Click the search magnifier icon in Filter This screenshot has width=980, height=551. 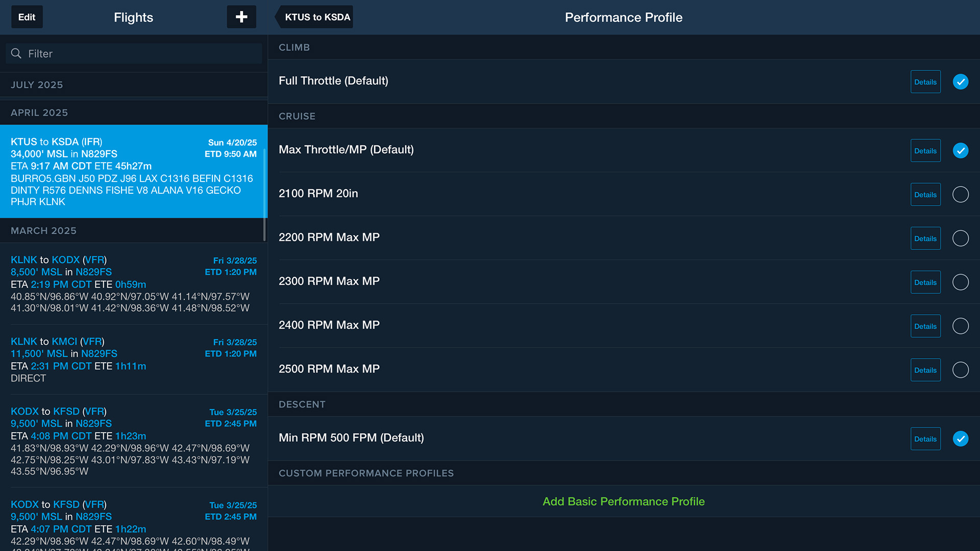click(16, 54)
